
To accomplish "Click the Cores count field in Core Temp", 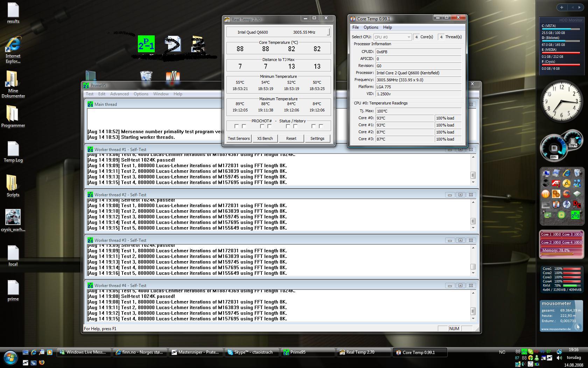I will point(416,37).
